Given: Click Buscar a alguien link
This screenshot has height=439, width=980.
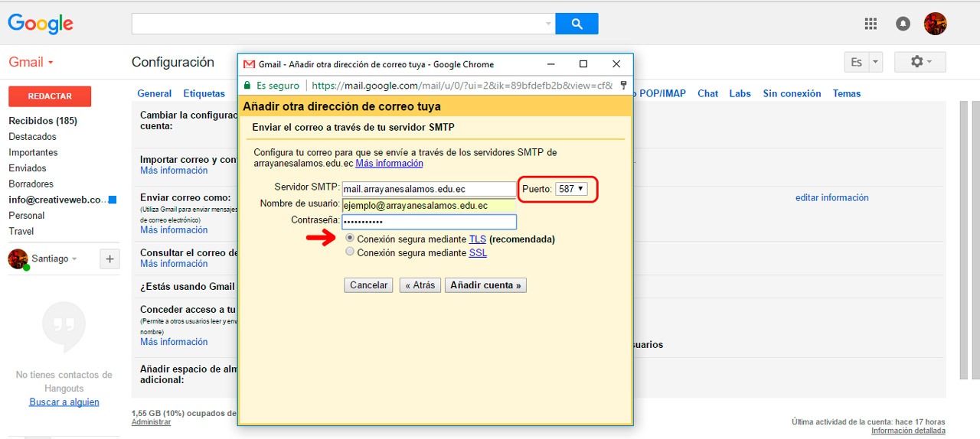Looking at the screenshot, I should 64,402.
